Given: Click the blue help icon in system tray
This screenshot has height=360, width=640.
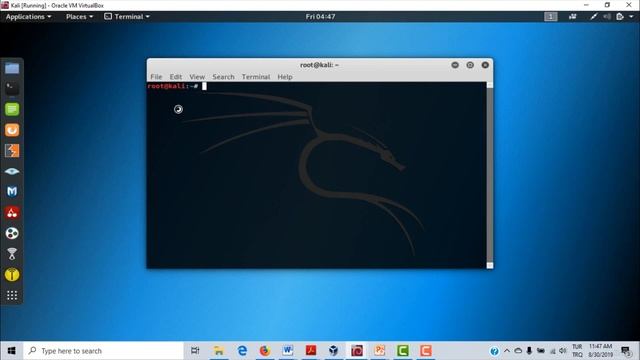Looking at the screenshot, I should [494, 351].
